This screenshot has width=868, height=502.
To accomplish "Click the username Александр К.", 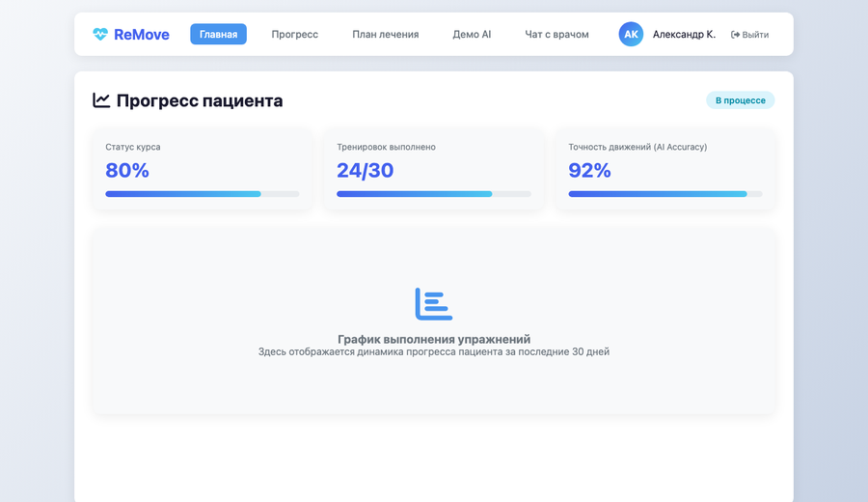I will tap(684, 35).
